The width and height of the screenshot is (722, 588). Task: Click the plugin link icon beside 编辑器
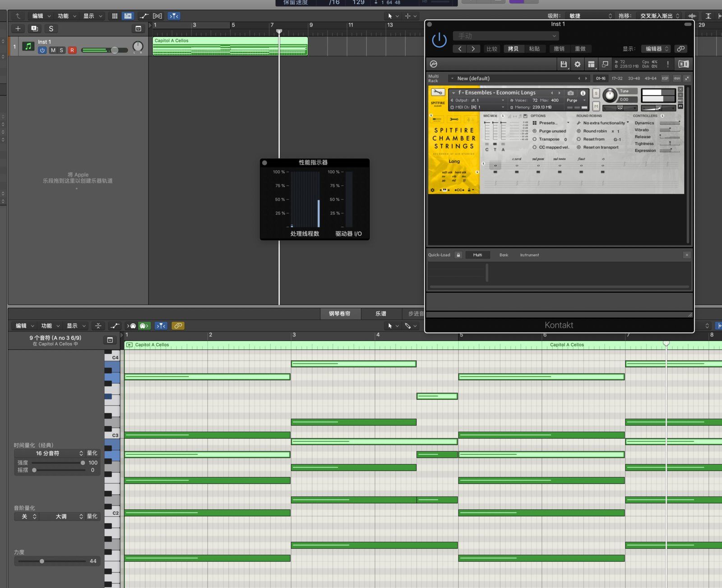point(680,49)
